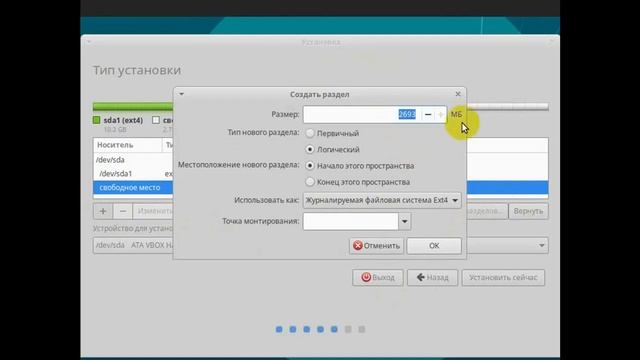The image size is (640, 360).
Task: Close the Создать раздел dialog
Action: coord(458,94)
